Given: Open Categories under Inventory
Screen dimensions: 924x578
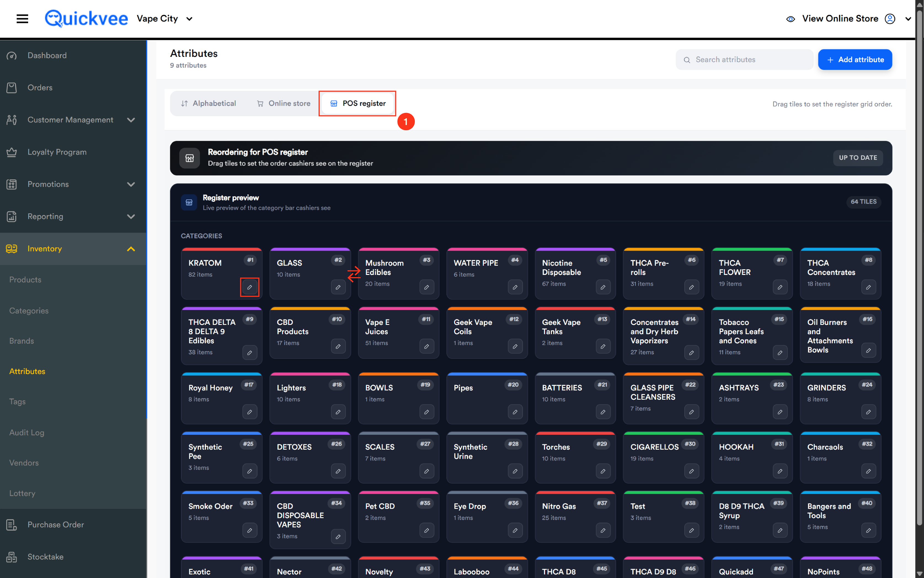Looking at the screenshot, I should pyautogui.click(x=29, y=311).
